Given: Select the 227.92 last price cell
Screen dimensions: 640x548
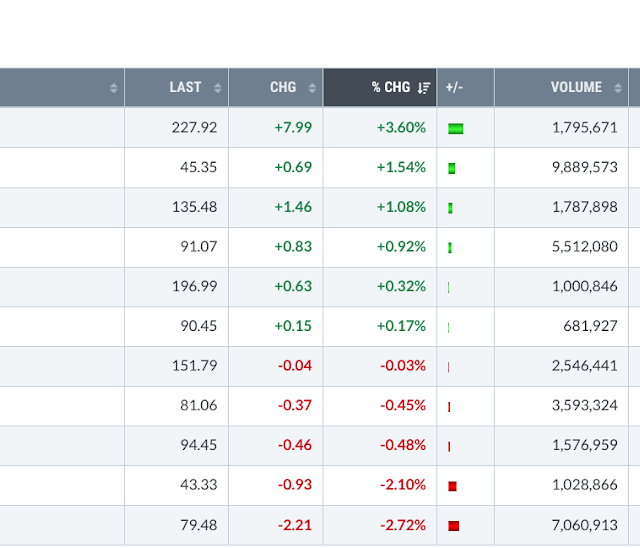Looking at the screenshot, I should pyautogui.click(x=194, y=127).
